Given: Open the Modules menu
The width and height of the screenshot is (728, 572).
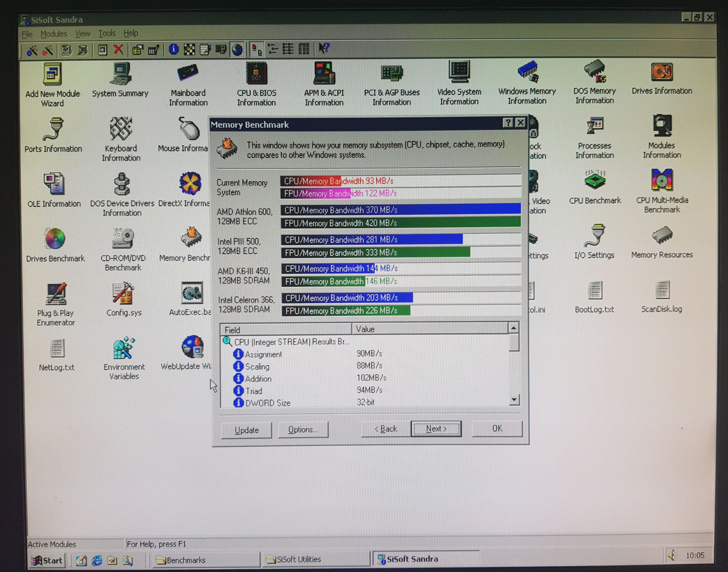Looking at the screenshot, I should pyautogui.click(x=54, y=34).
